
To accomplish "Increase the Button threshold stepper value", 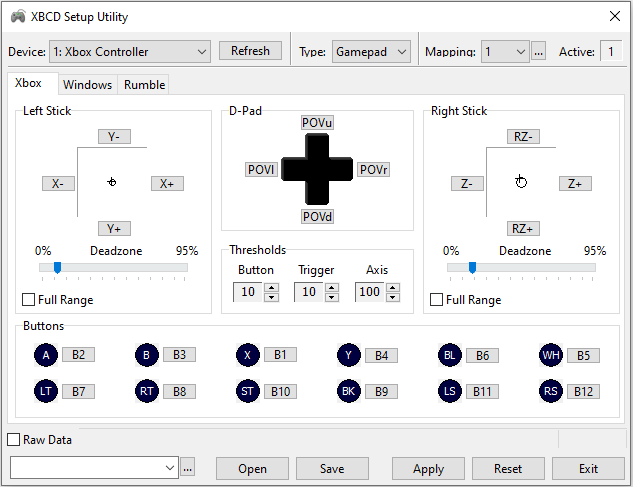I will (x=272, y=287).
